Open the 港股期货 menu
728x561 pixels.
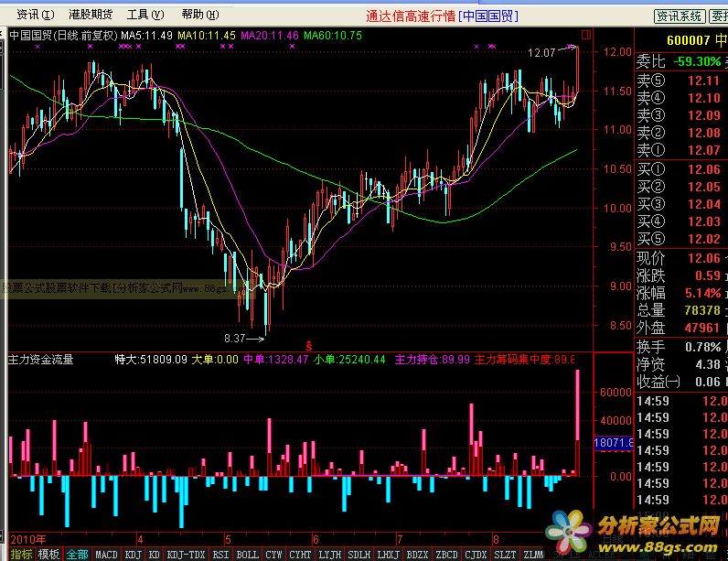[91, 15]
